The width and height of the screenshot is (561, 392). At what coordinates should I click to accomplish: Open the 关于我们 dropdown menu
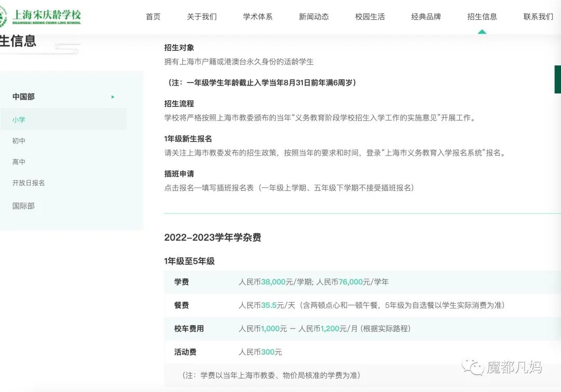coord(202,16)
